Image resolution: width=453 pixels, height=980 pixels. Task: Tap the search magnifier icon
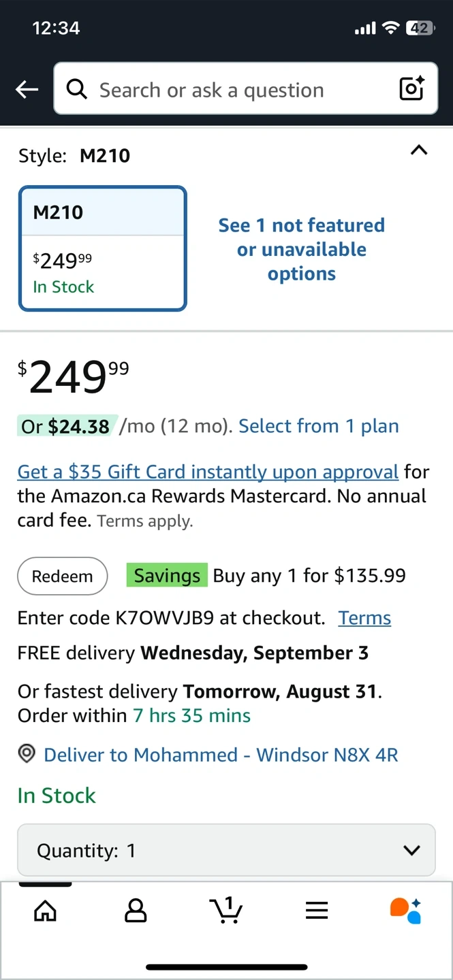tap(77, 89)
